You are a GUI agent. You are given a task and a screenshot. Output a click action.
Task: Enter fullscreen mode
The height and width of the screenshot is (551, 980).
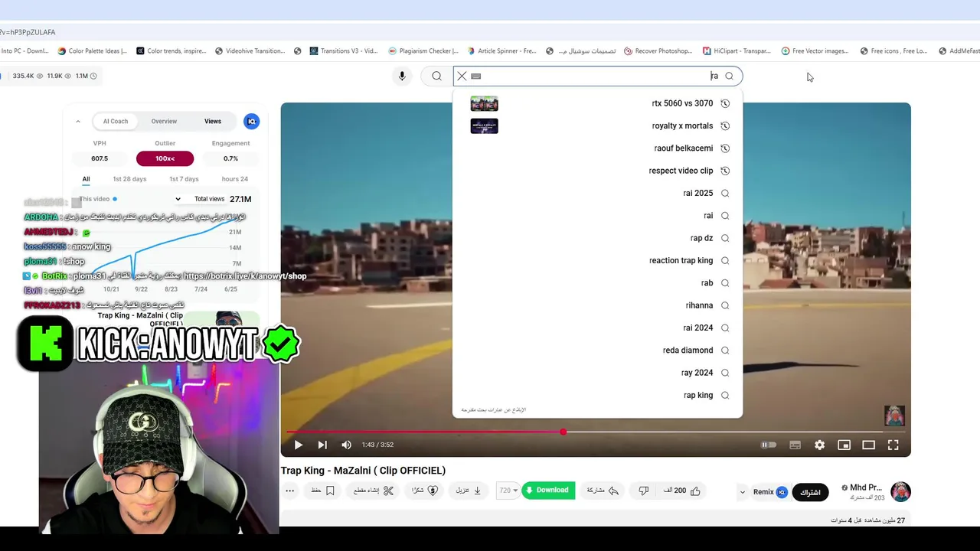tap(893, 445)
